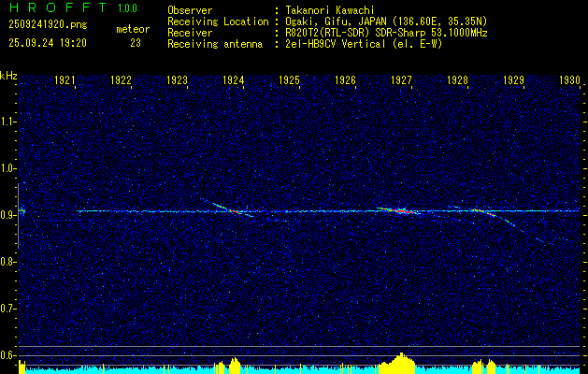Click the yellow power peak under 1927
The width and height of the screenshot is (588, 374).
pos(402,361)
